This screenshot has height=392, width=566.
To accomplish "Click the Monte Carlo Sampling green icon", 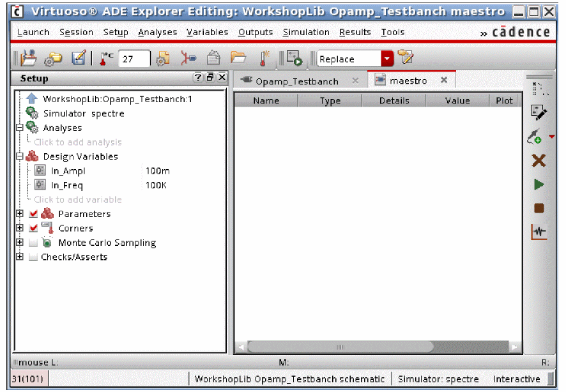I will 47,243.
